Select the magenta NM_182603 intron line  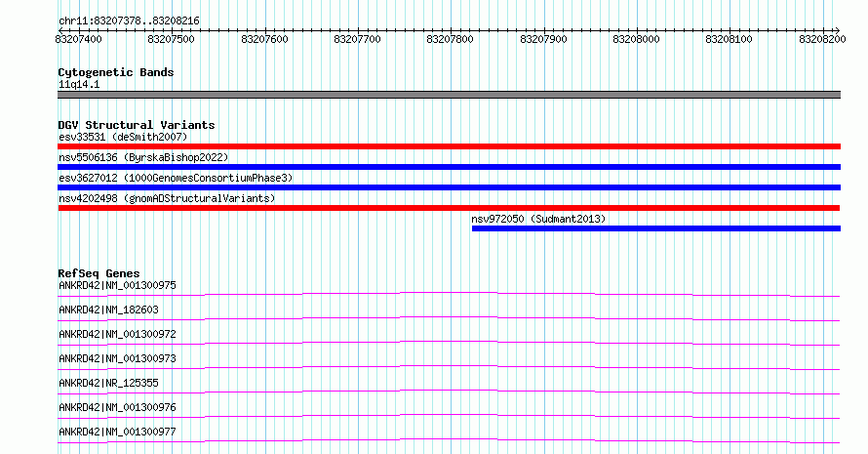pos(449,317)
